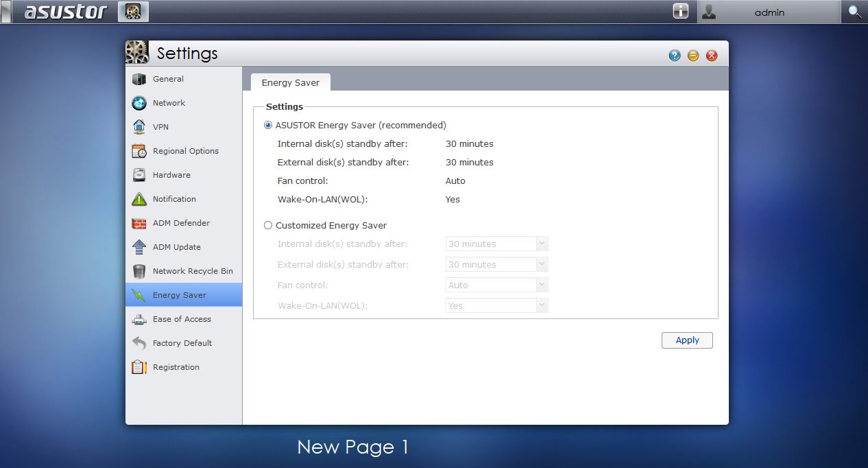Screen dimensions: 868x468
Task: Click the Regional Options calendar icon
Action: coord(139,151)
